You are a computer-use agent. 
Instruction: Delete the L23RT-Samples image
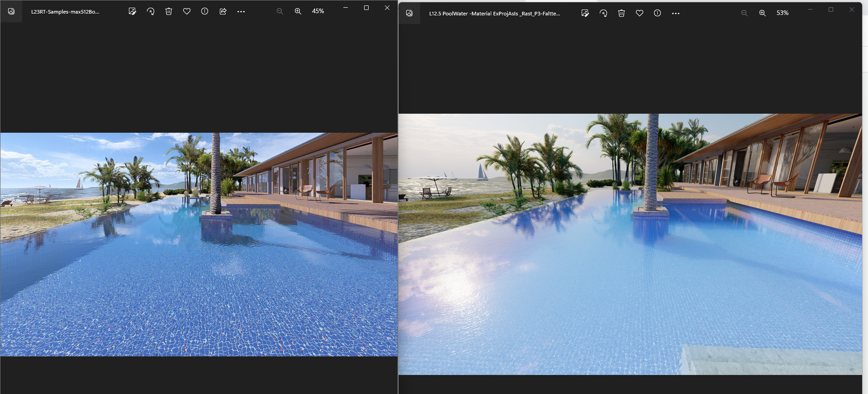pos(169,11)
